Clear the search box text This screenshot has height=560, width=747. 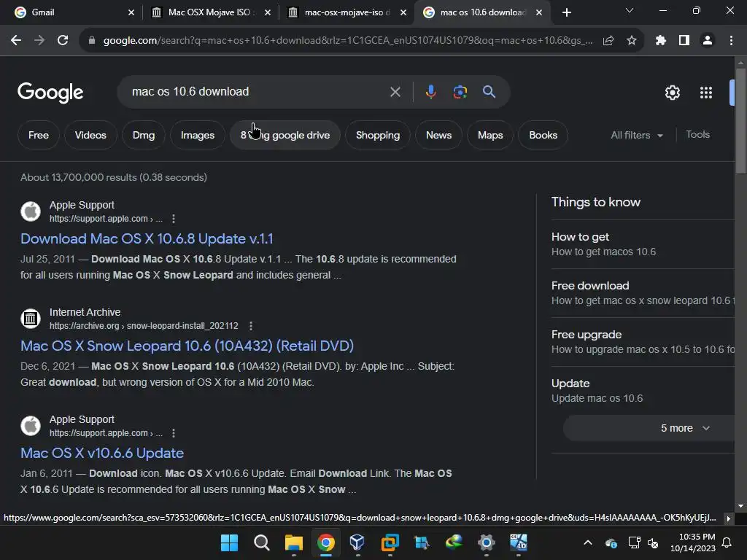[395, 92]
